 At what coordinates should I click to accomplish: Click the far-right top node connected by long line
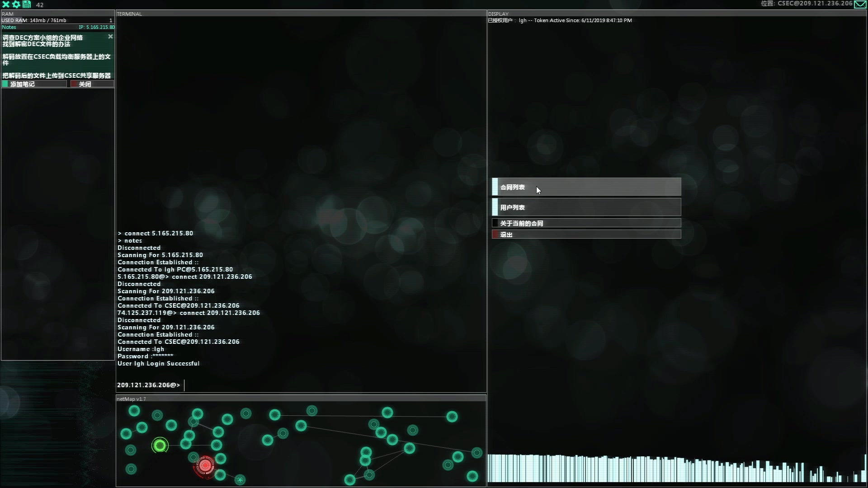tap(452, 417)
